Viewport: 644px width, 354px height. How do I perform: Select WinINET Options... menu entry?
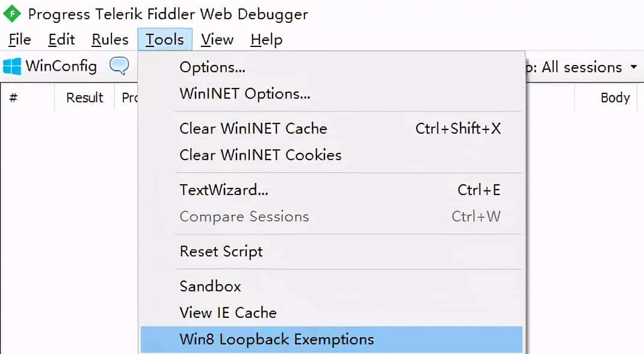click(x=245, y=94)
